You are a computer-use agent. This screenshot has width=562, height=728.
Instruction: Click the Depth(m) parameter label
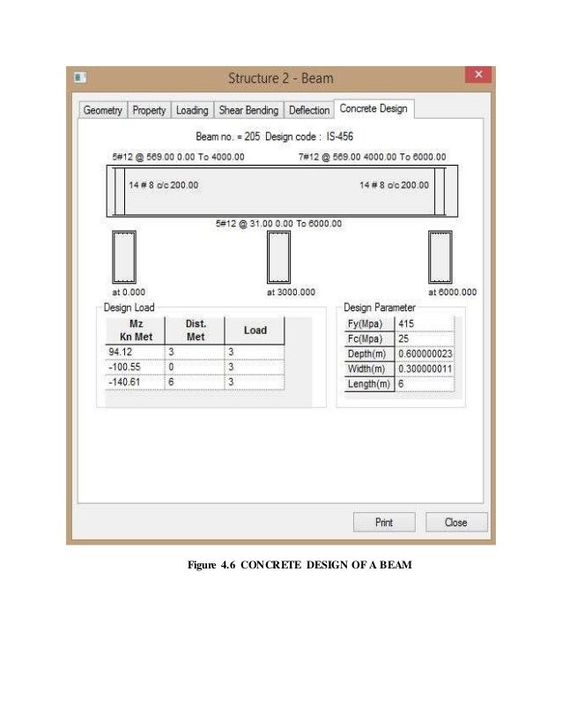click(x=369, y=353)
